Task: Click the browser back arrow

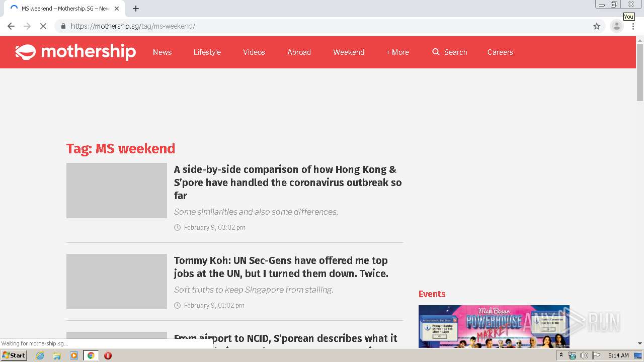Action: [11, 26]
